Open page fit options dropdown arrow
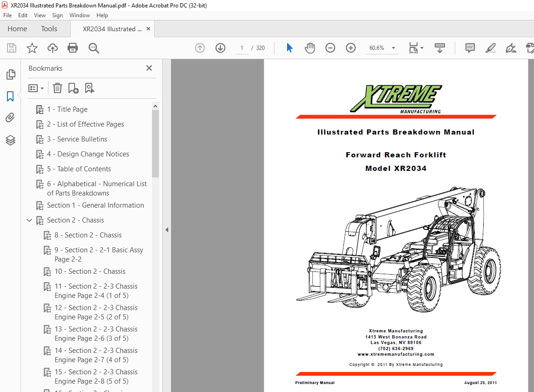Image resolution: width=534 pixels, height=392 pixels. click(x=422, y=48)
